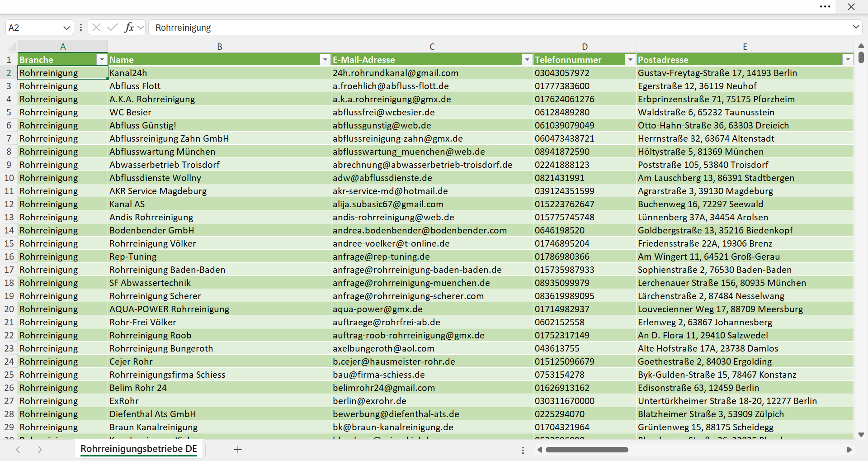This screenshot has width=868, height=461.
Task: Click the Kanal24h cell
Action: [x=219, y=73]
